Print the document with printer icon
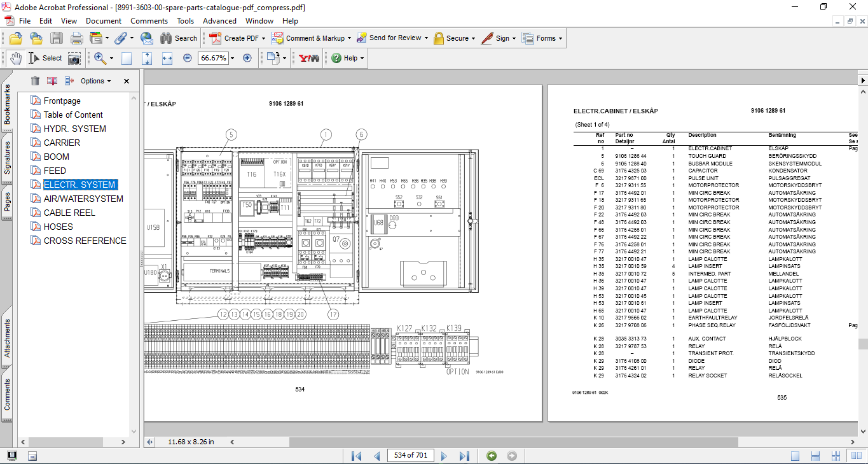Image resolution: width=868 pixels, height=464 pixels. tap(76, 38)
